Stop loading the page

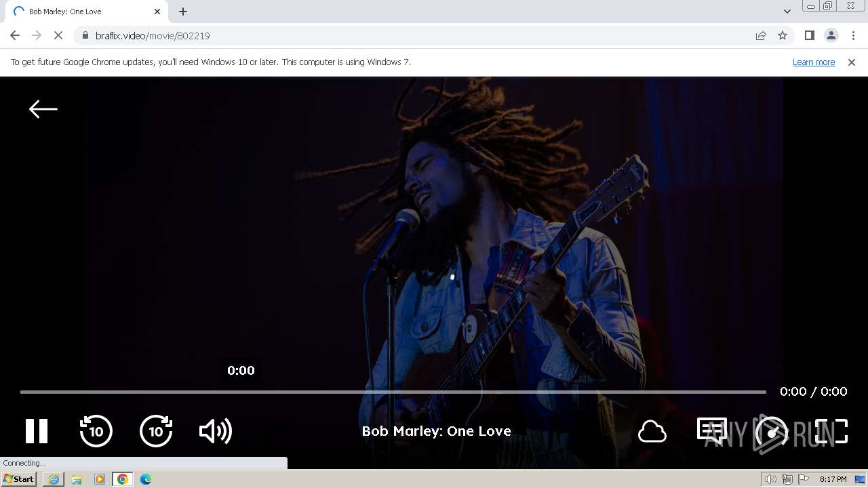58,35
